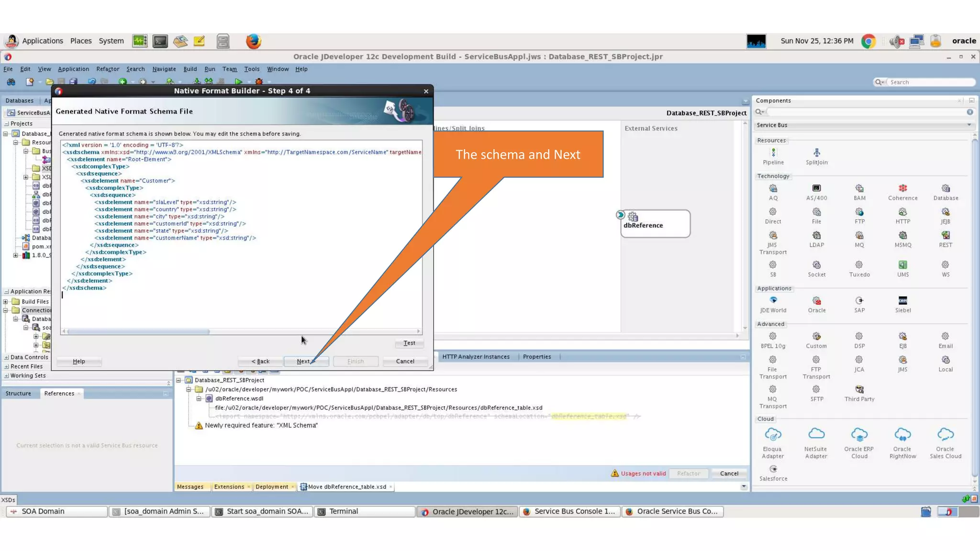Collapse the Database_REST_SBProject tree node
The width and height of the screenshot is (980, 551).
point(178,380)
